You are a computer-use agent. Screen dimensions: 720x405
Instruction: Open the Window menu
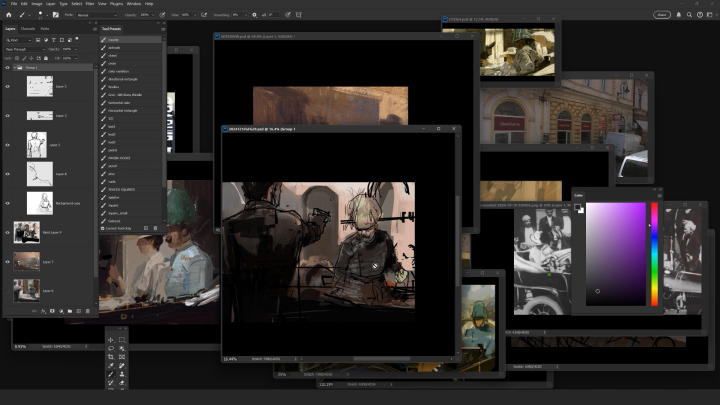134,4
